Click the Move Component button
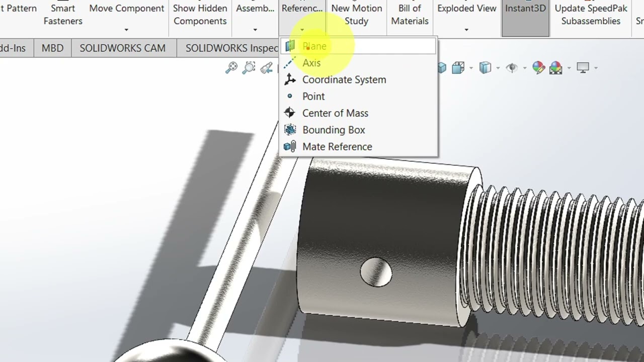644x362 pixels. coord(127,9)
